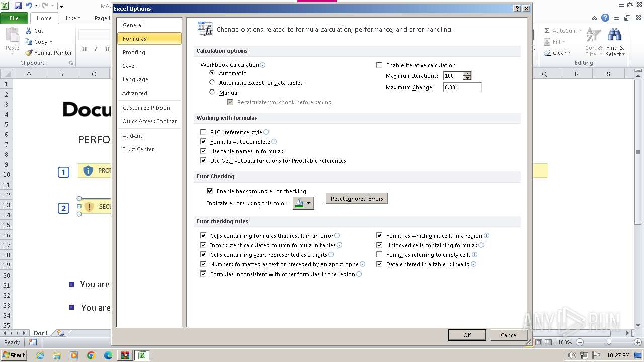644x362 pixels.
Task: Click the Fill down icon
Action: click(547, 42)
